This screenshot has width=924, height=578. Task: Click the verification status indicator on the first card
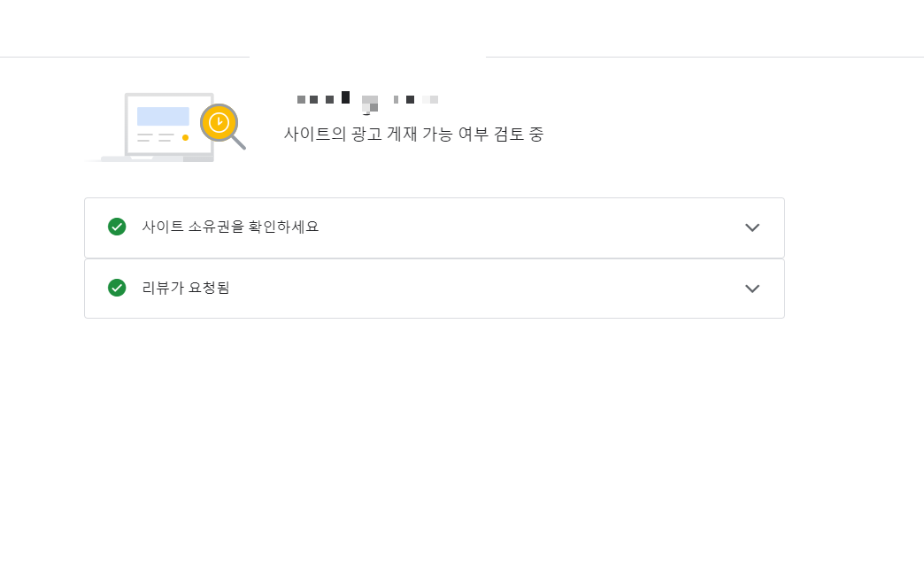117,227
